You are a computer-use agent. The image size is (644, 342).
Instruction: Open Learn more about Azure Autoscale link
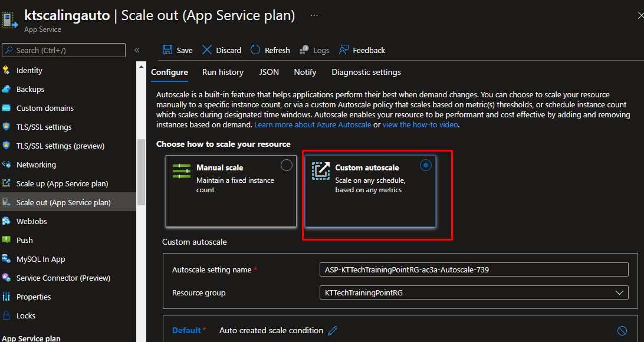[313, 125]
